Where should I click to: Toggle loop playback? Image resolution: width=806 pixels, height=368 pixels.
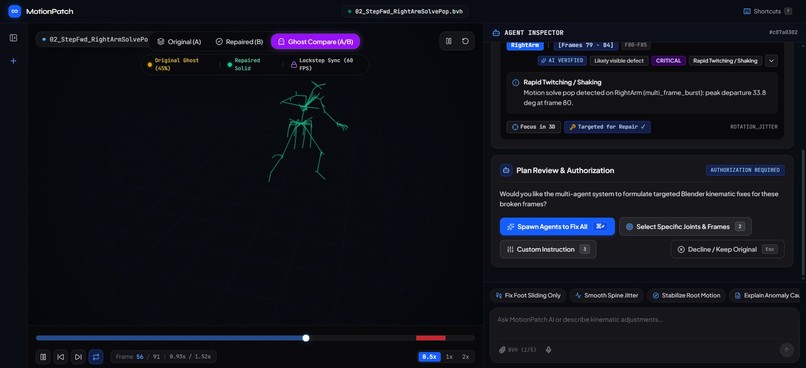pyautogui.click(x=96, y=357)
